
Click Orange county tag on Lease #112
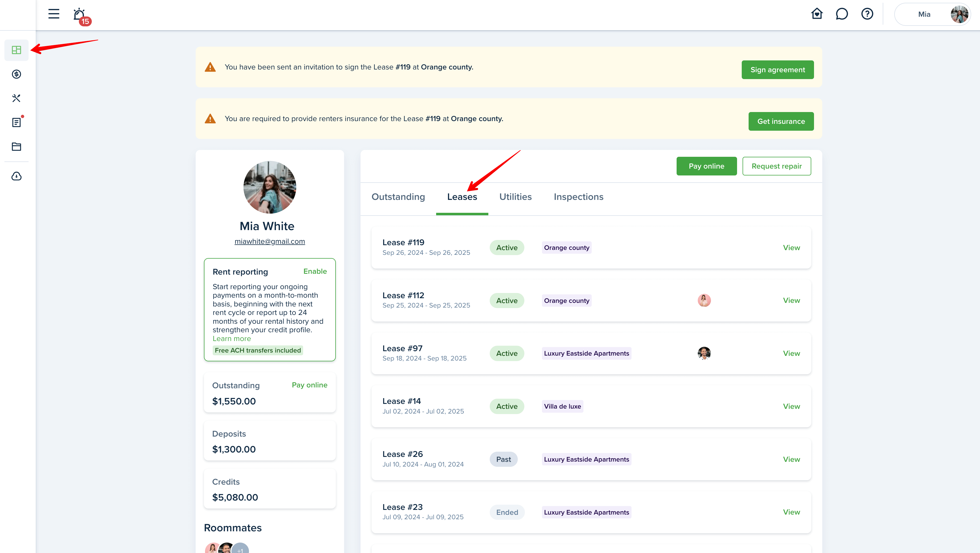(x=566, y=301)
